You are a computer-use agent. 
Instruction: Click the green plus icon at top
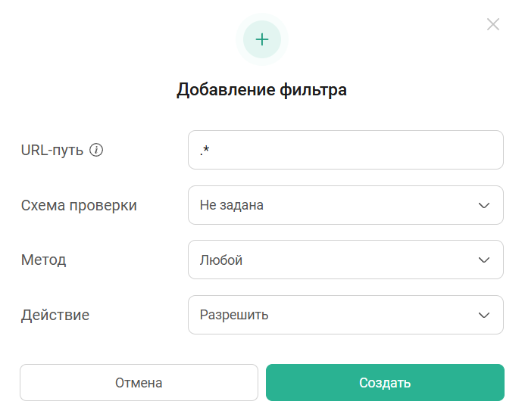coord(262,39)
